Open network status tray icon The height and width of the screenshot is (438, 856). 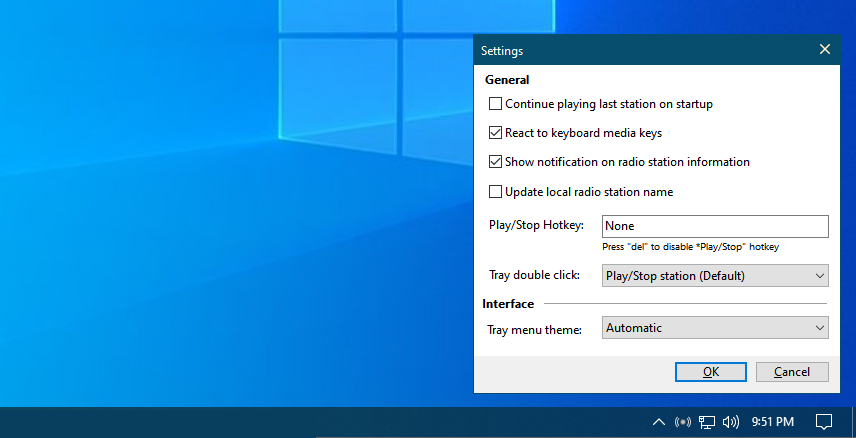[x=707, y=422]
